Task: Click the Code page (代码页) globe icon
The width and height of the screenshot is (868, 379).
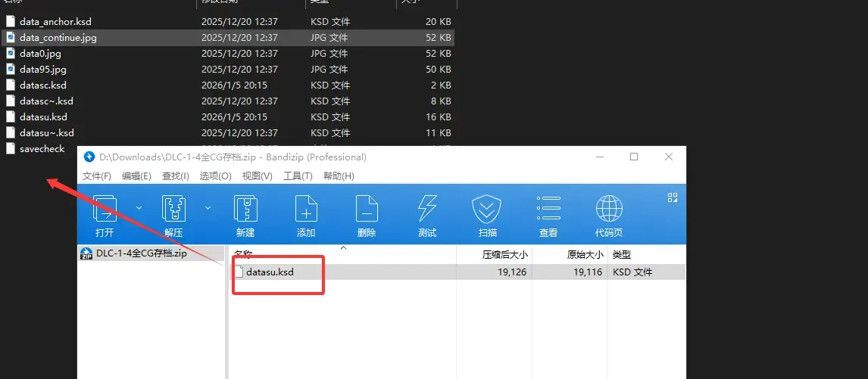Action: coord(609,209)
